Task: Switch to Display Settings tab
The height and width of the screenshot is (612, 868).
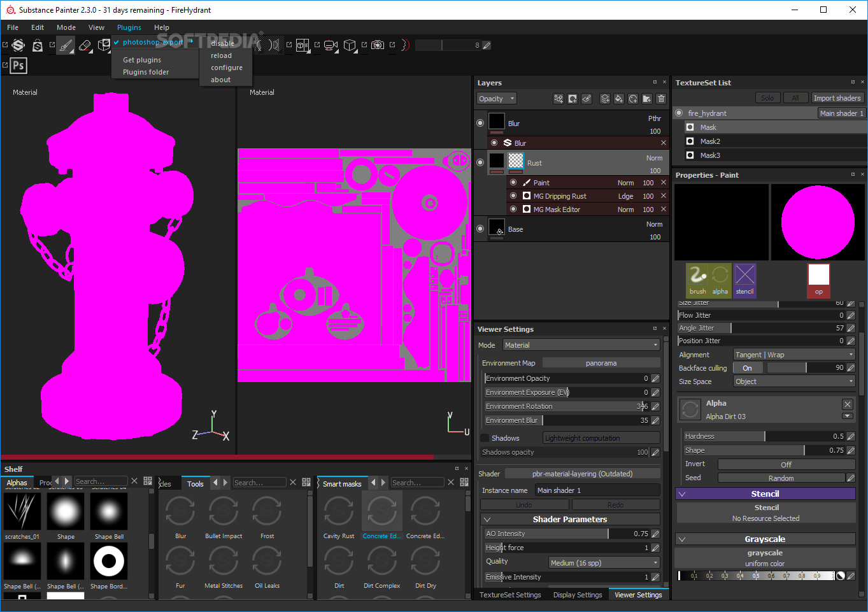Action: tap(578, 595)
